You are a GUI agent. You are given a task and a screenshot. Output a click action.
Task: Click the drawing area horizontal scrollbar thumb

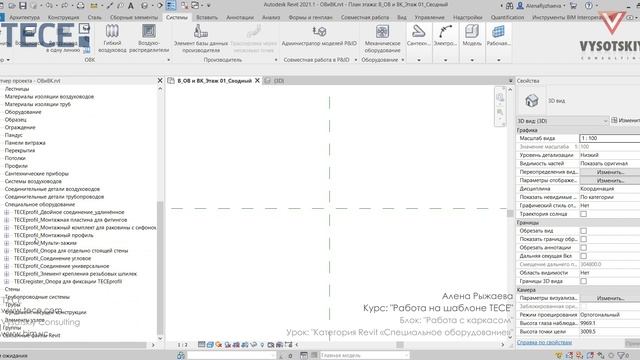[400, 345]
